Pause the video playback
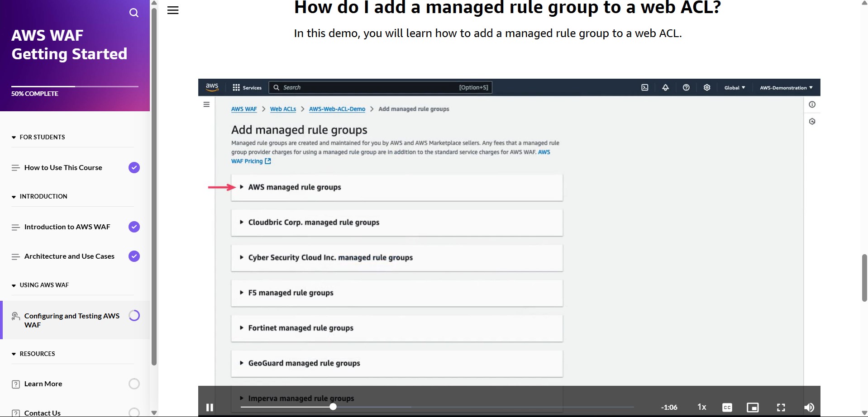Viewport: 868px width, 417px height. tap(210, 407)
